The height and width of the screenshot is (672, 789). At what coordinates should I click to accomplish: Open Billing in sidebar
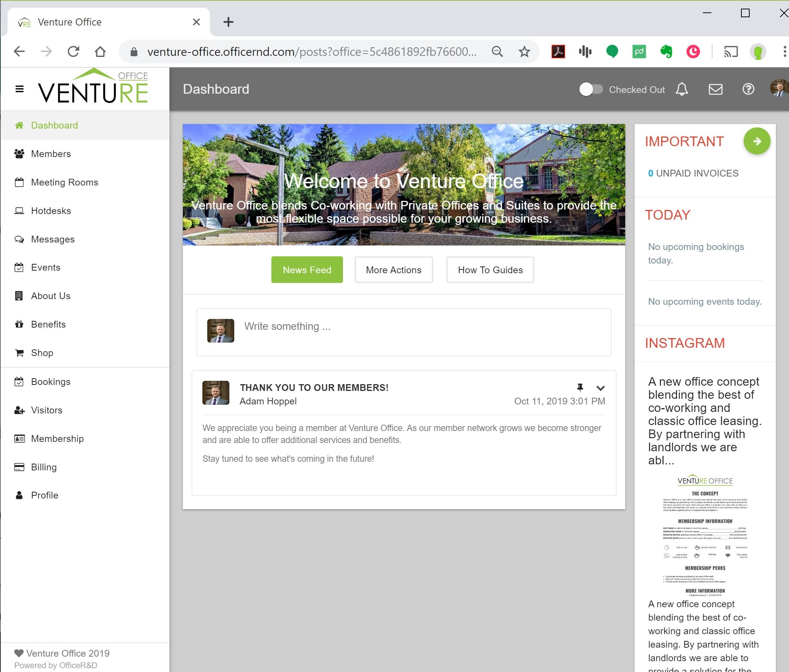(x=85, y=467)
